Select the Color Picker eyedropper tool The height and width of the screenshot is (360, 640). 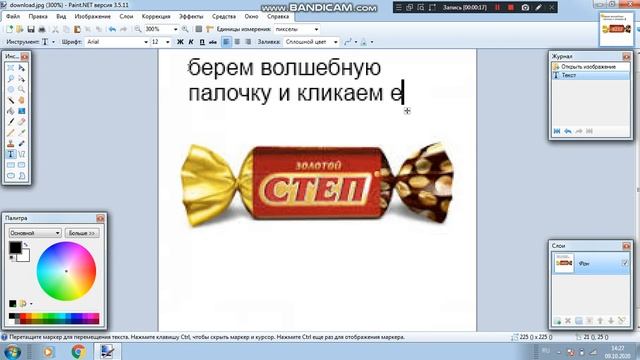pos(21,133)
